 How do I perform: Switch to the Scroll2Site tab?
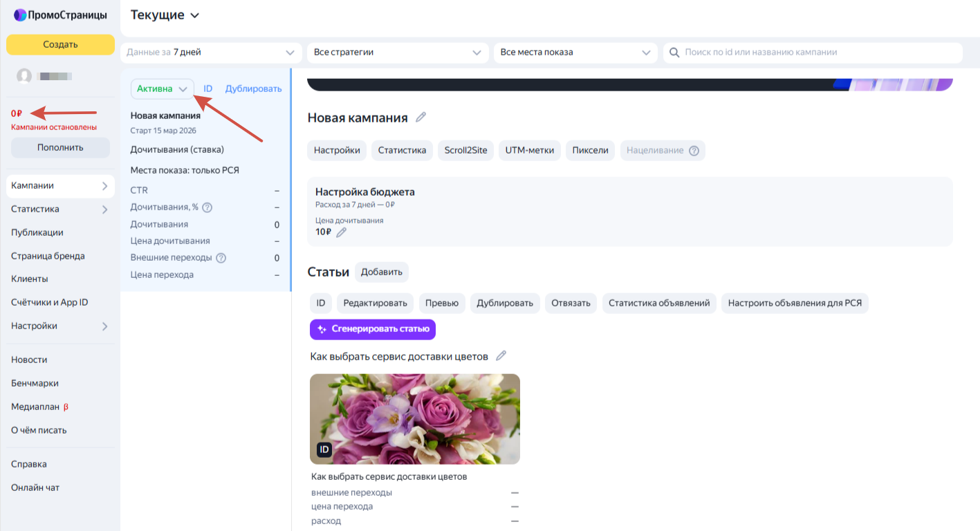[x=465, y=151]
